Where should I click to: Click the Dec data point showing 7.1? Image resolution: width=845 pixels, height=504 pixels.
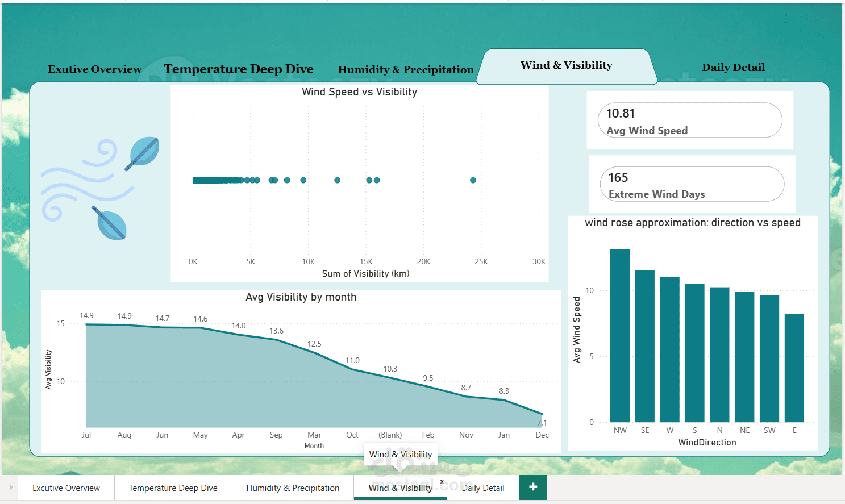point(542,414)
